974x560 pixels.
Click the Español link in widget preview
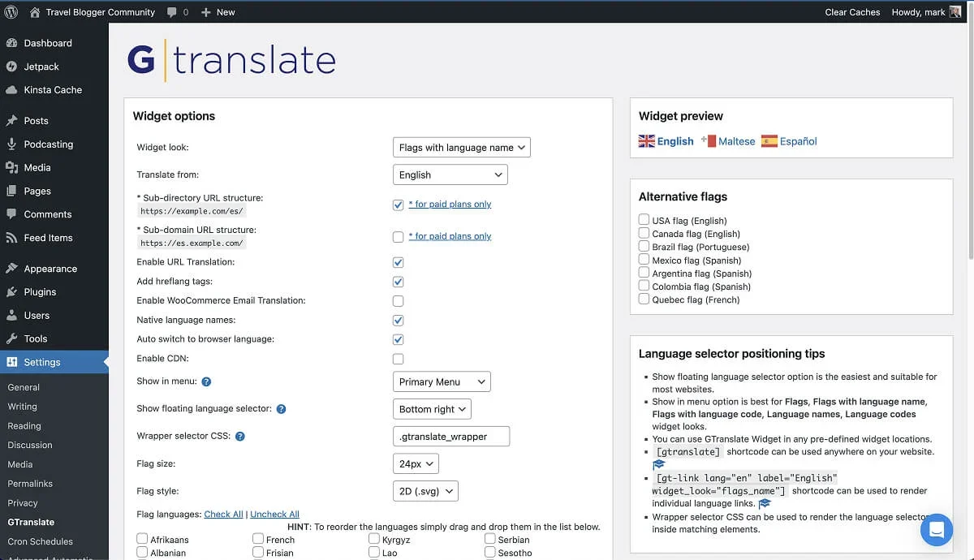tap(799, 141)
